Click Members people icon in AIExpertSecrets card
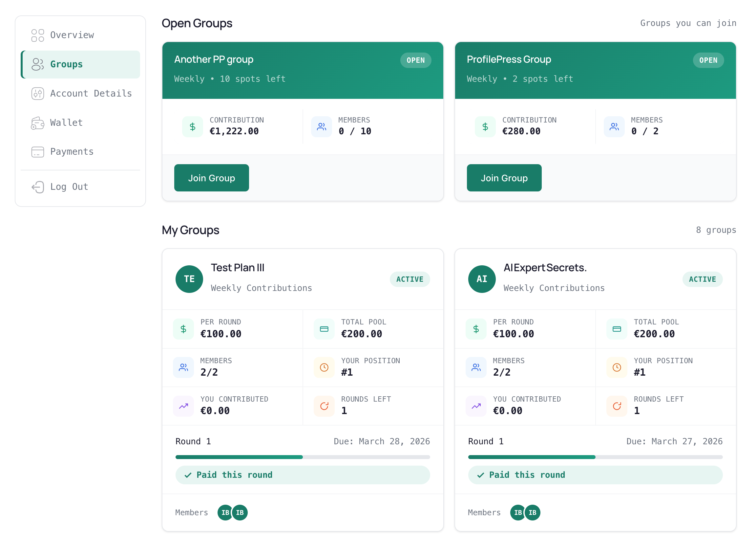Screen dimensions: 756x551 tap(476, 367)
